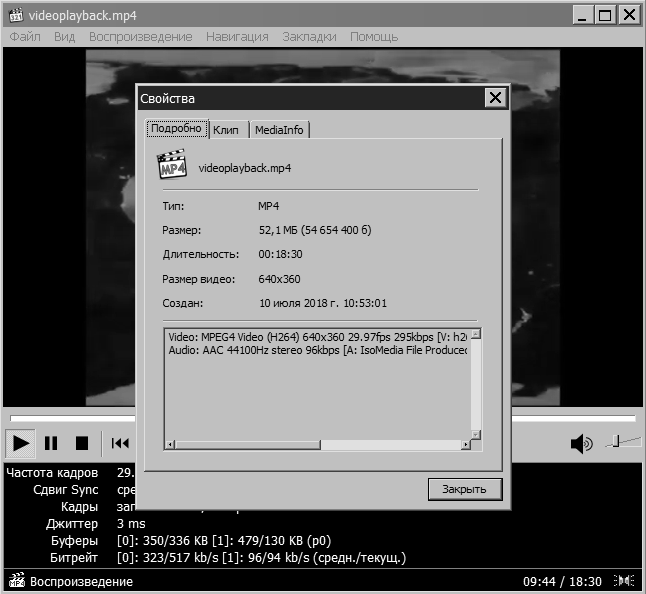Open the MediaInfo tab
The width and height of the screenshot is (646, 594).
pyautogui.click(x=280, y=130)
